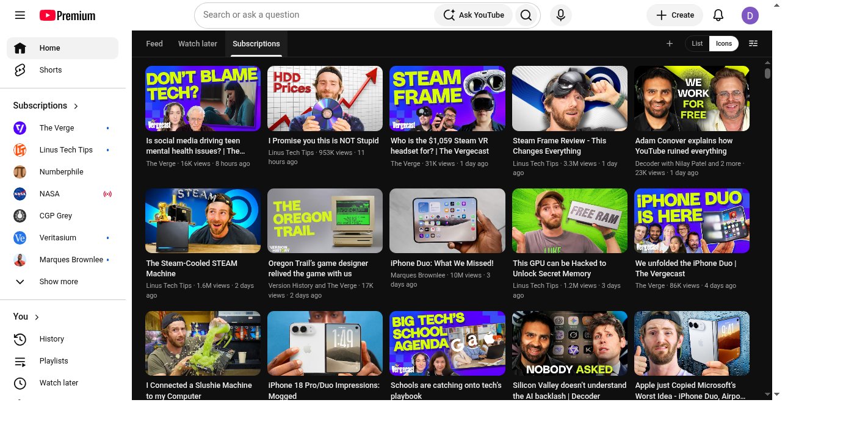Open The Verge channel avatar
Viewport: 868px width, 444px height.
[20, 128]
